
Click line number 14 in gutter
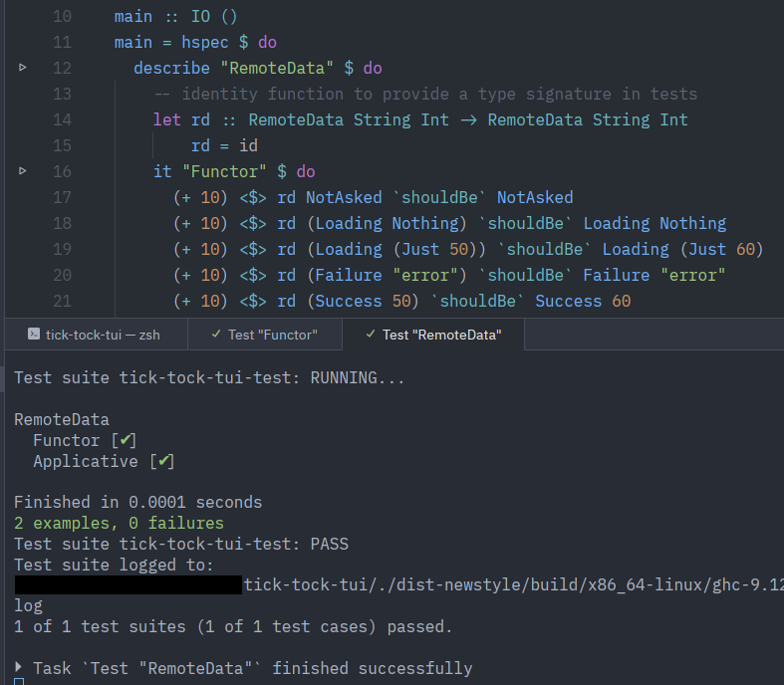(x=62, y=119)
